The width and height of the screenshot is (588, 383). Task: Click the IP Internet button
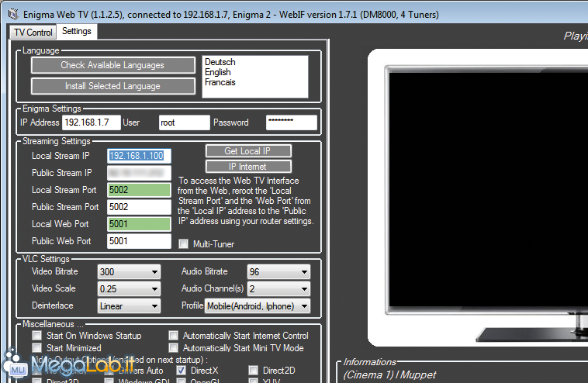(248, 167)
